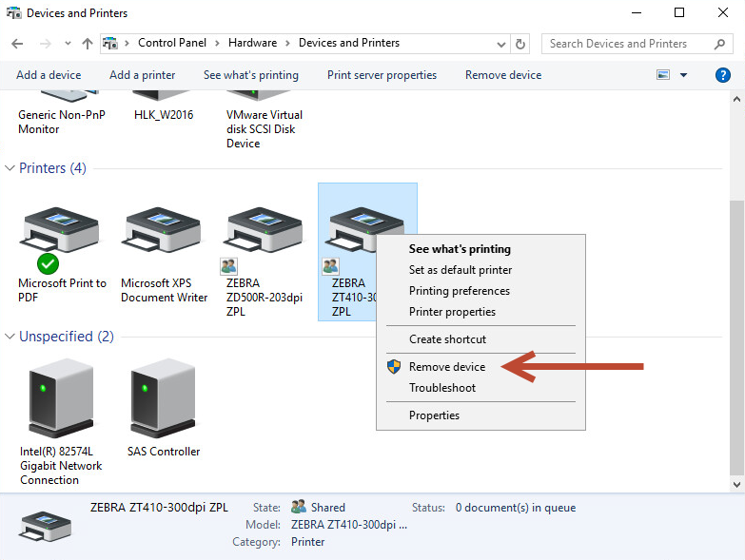The image size is (745, 560).
Task: Click Add a printer in the toolbar
Action: [x=142, y=75]
